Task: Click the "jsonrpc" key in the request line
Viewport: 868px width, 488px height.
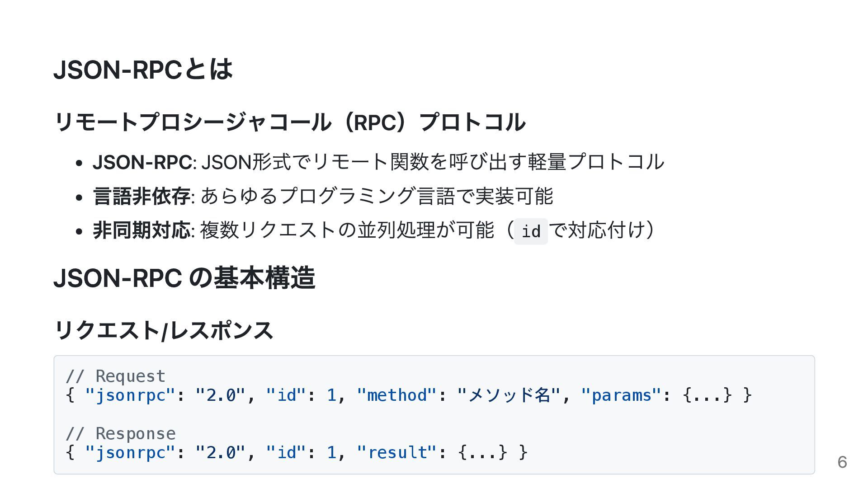Action: click(x=130, y=395)
